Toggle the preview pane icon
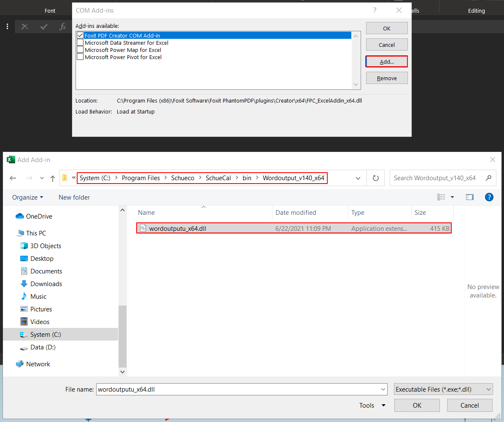 point(470,197)
